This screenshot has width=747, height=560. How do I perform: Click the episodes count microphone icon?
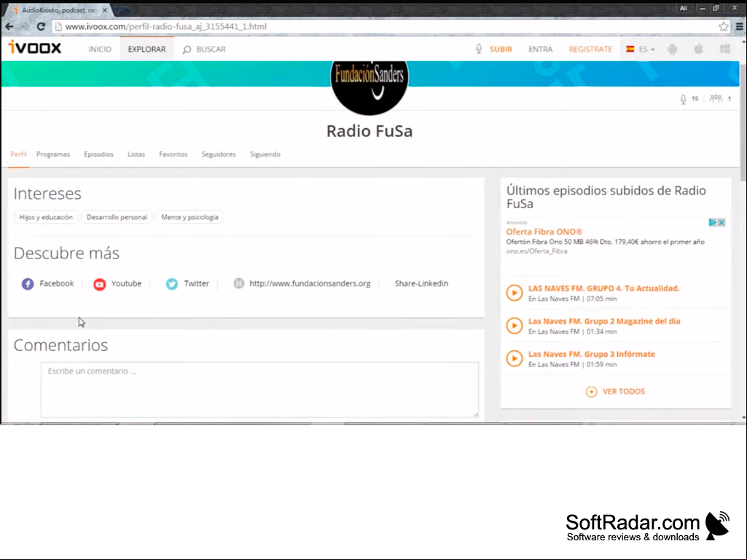tap(683, 99)
